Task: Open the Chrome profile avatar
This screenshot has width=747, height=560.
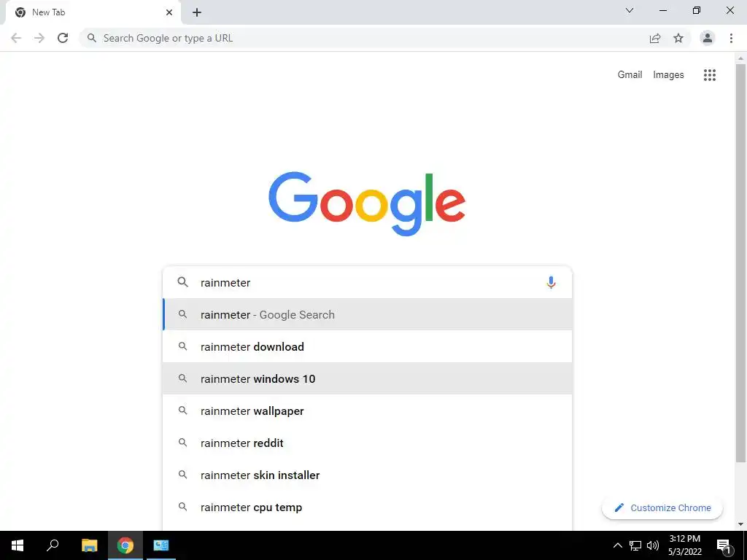Action: pyautogui.click(x=708, y=38)
